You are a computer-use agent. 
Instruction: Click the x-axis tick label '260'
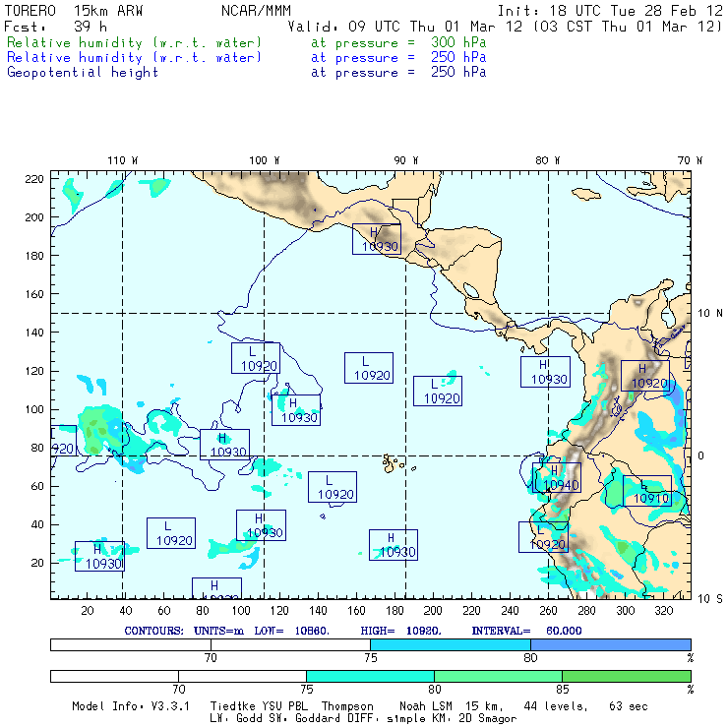coord(548,611)
